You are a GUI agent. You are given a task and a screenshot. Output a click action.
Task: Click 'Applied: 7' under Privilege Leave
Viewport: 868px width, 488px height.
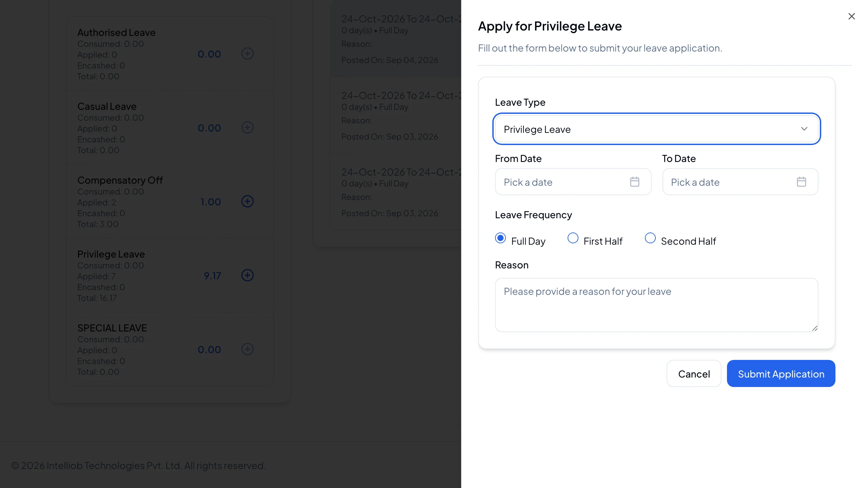[x=96, y=276]
